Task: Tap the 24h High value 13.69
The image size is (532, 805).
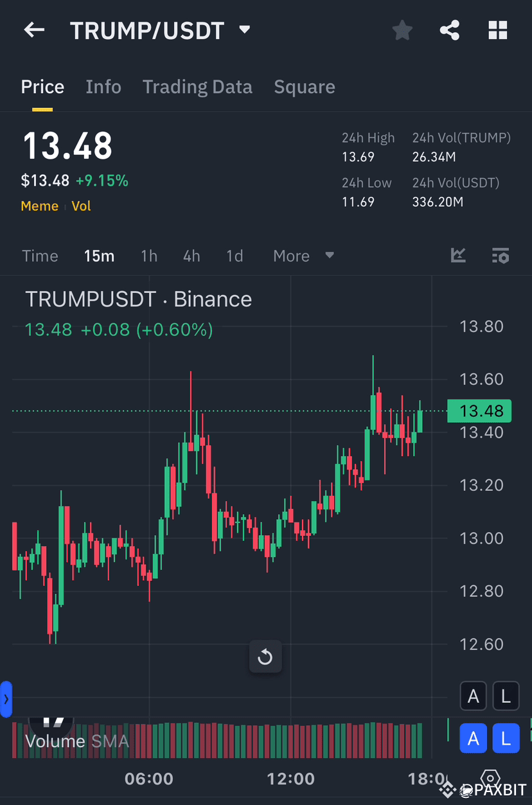Action: pyautogui.click(x=358, y=157)
